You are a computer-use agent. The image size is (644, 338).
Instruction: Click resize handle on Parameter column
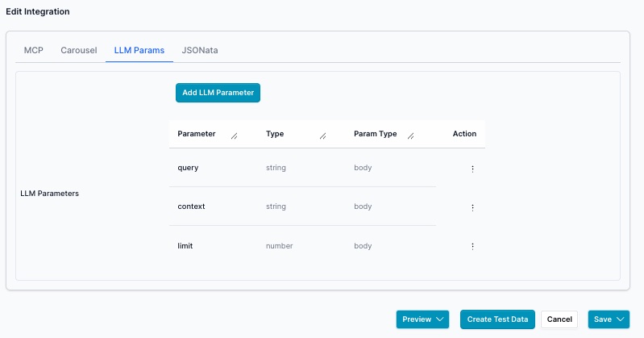[235, 136]
